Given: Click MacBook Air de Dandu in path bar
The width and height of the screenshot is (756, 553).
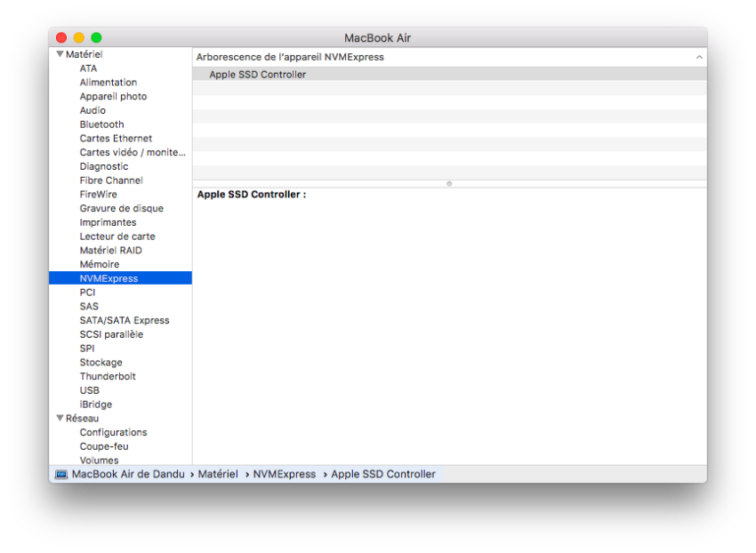Looking at the screenshot, I should click(x=128, y=475).
